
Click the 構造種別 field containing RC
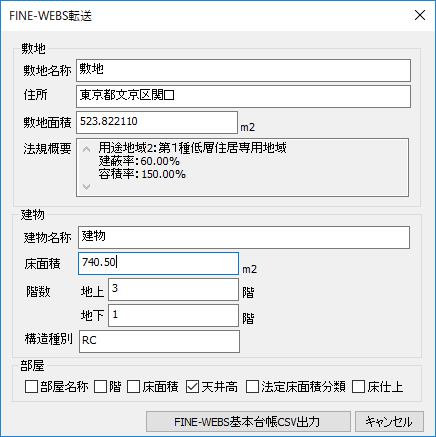point(159,341)
